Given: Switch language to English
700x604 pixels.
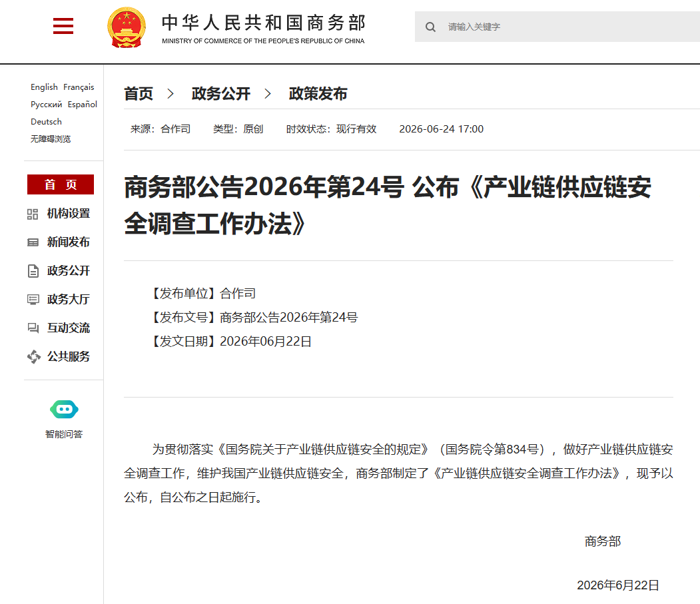Looking at the screenshot, I should [x=44, y=87].
